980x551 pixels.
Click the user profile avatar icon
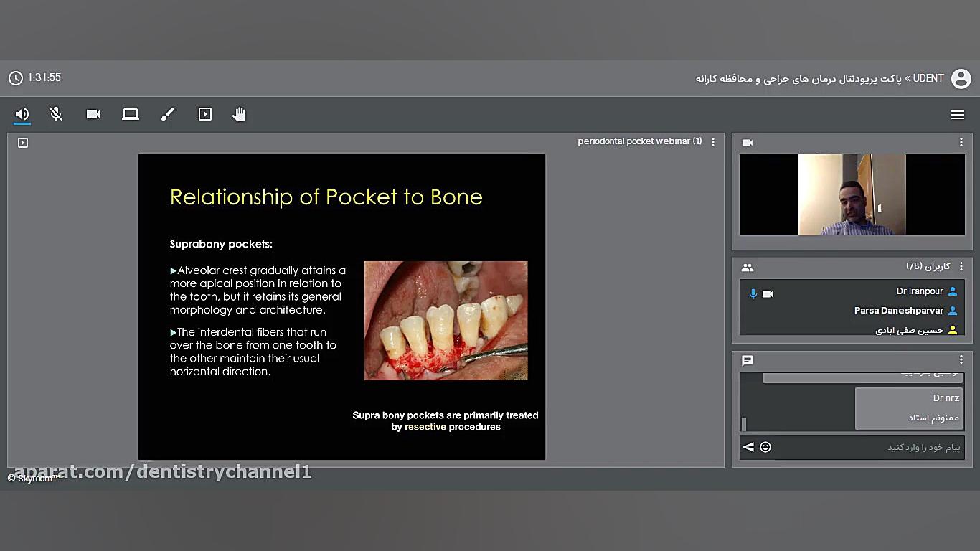[961, 78]
